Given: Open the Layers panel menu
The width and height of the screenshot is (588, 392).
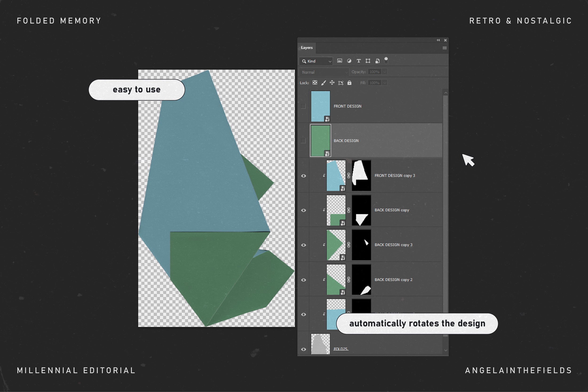Looking at the screenshot, I should pos(445,48).
